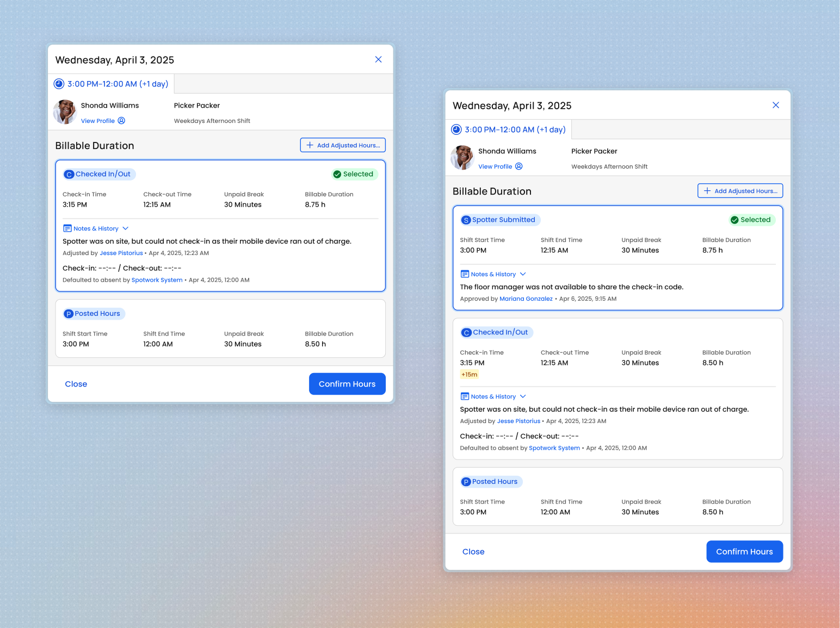Click the +15m adjustment chip
The image size is (840, 628).
469,374
